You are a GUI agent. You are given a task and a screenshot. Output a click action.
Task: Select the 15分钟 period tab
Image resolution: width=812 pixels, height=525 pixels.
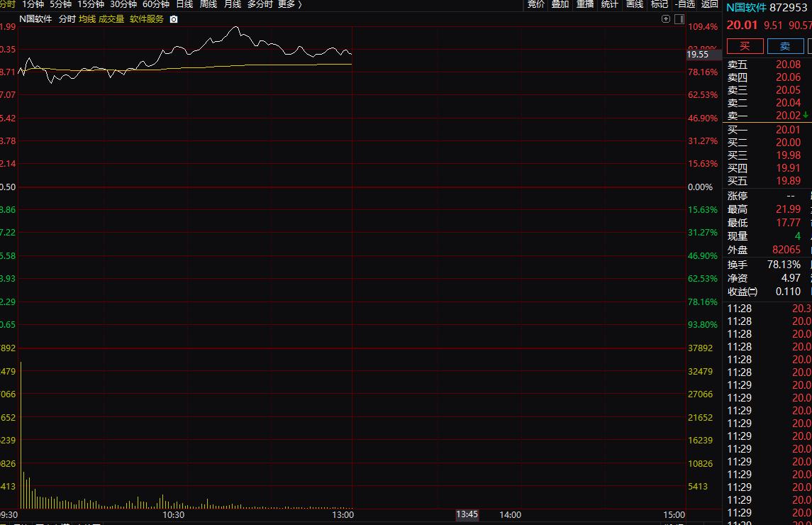tap(91, 4)
